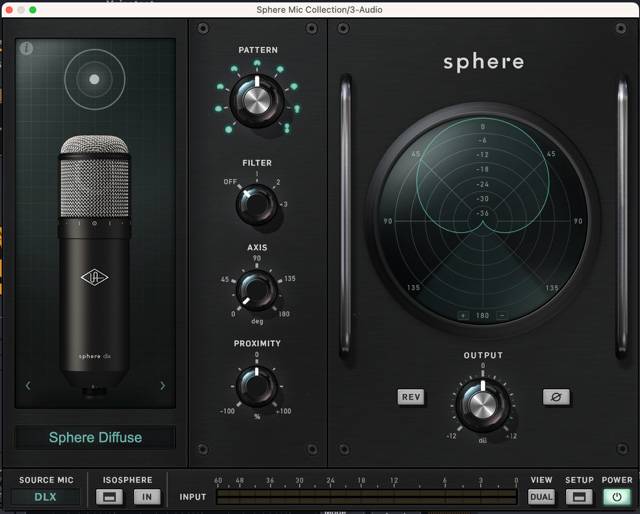640x514 pixels.
Task: Click the polar pattern display
Action: [482, 221]
